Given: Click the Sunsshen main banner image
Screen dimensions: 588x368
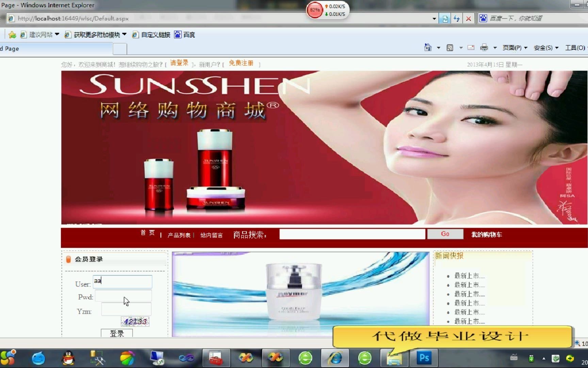Looking at the screenshot, I should coord(324,148).
